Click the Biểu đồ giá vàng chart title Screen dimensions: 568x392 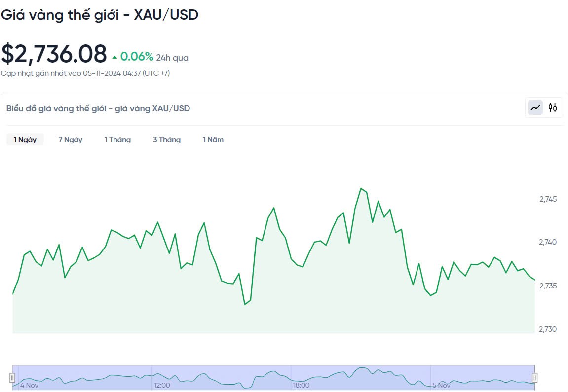tap(98, 108)
